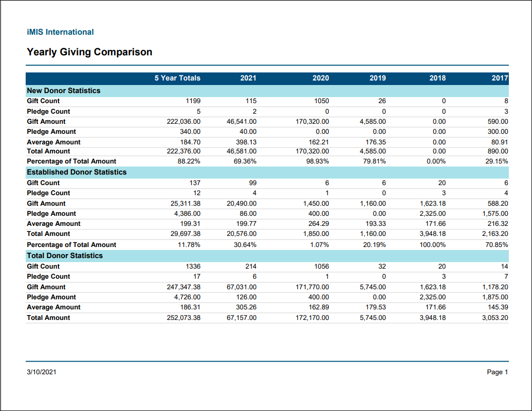Click the 340.00 pledge amount value
Image resolution: width=532 pixels, height=411 pixels.
click(190, 132)
